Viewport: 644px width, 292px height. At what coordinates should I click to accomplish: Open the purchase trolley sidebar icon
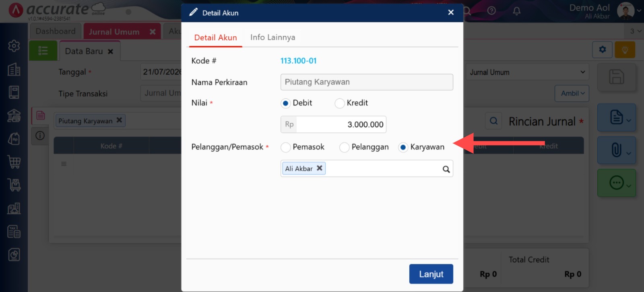[x=14, y=185]
